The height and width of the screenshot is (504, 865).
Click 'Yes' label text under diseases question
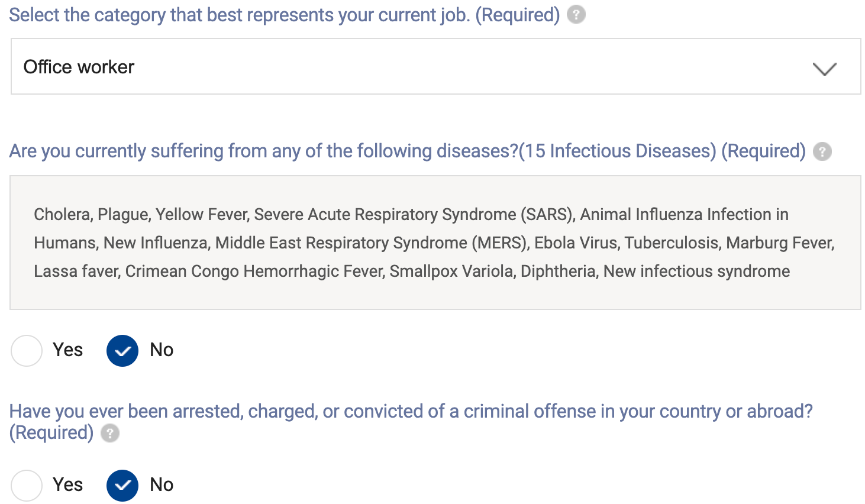tap(67, 350)
